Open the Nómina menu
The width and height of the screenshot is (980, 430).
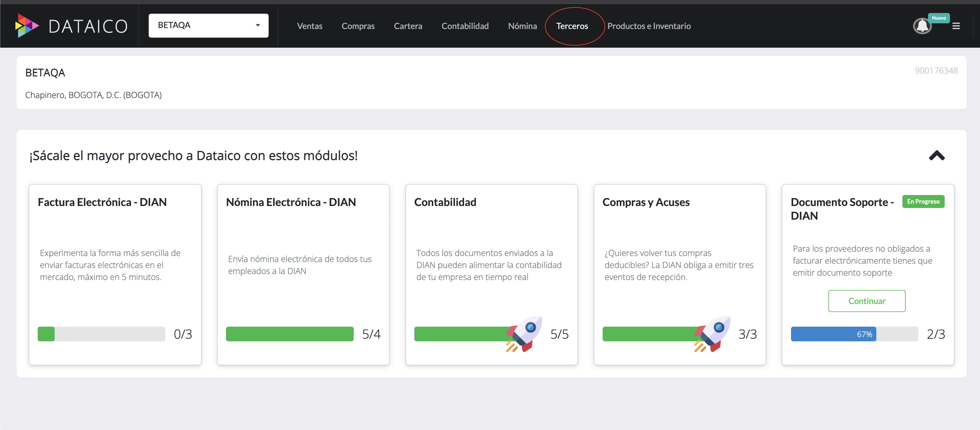[522, 26]
